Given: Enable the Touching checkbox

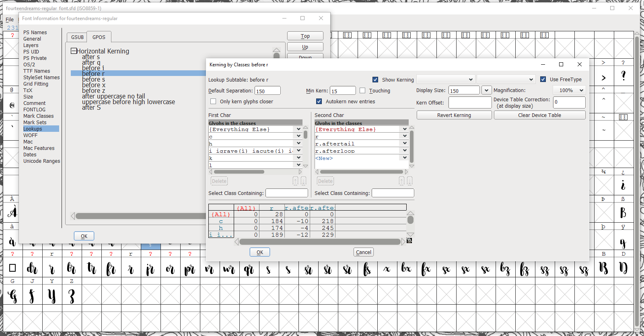Looking at the screenshot, I should click(362, 90).
